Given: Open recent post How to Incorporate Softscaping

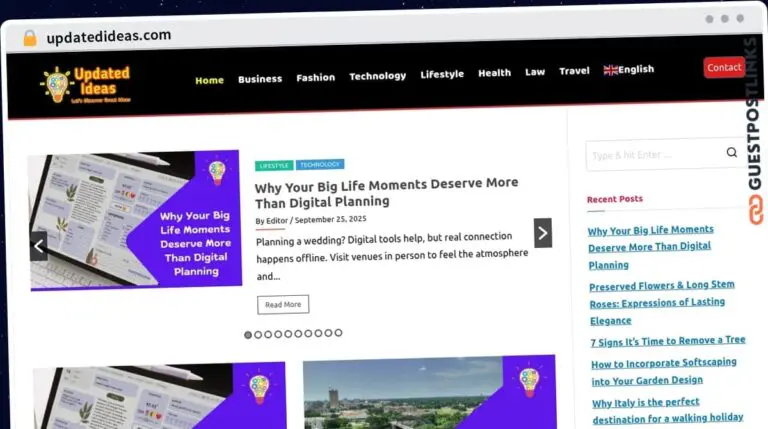Looking at the screenshot, I should click(664, 372).
